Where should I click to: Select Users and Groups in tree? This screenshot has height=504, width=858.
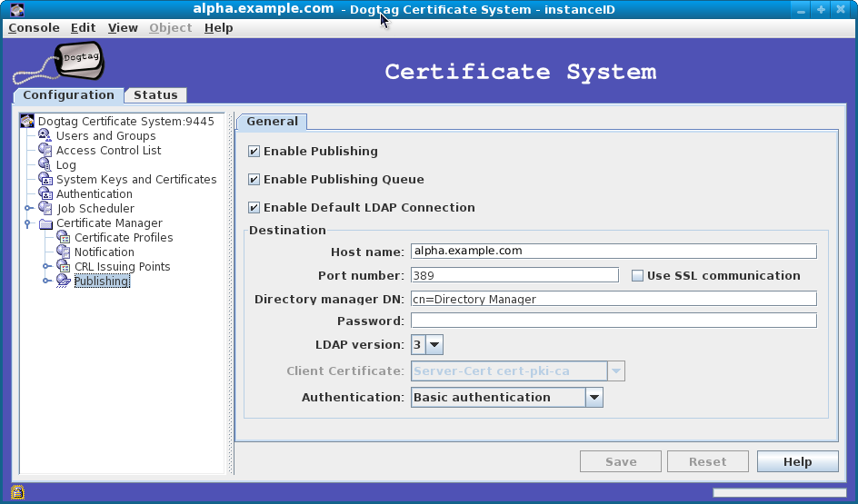[105, 135]
